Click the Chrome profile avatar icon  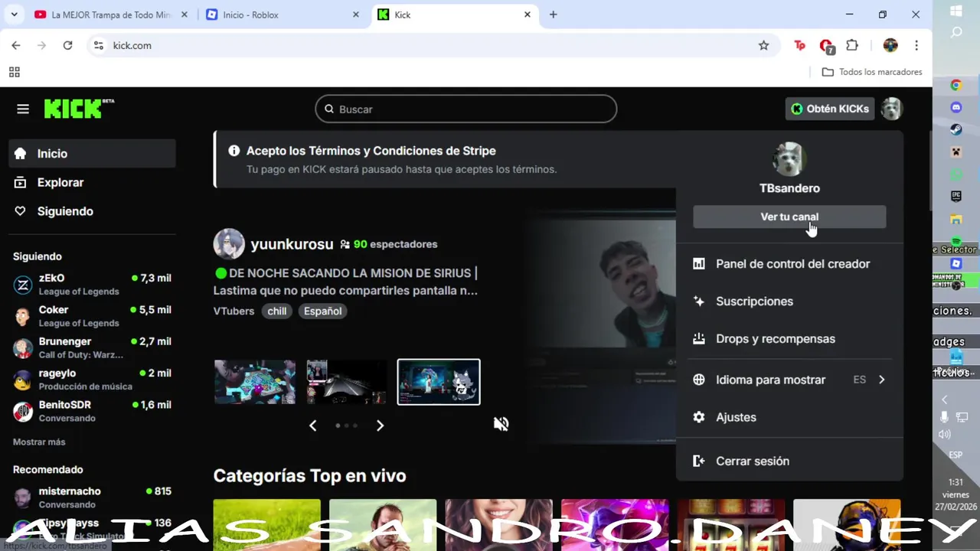tap(890, 45)
